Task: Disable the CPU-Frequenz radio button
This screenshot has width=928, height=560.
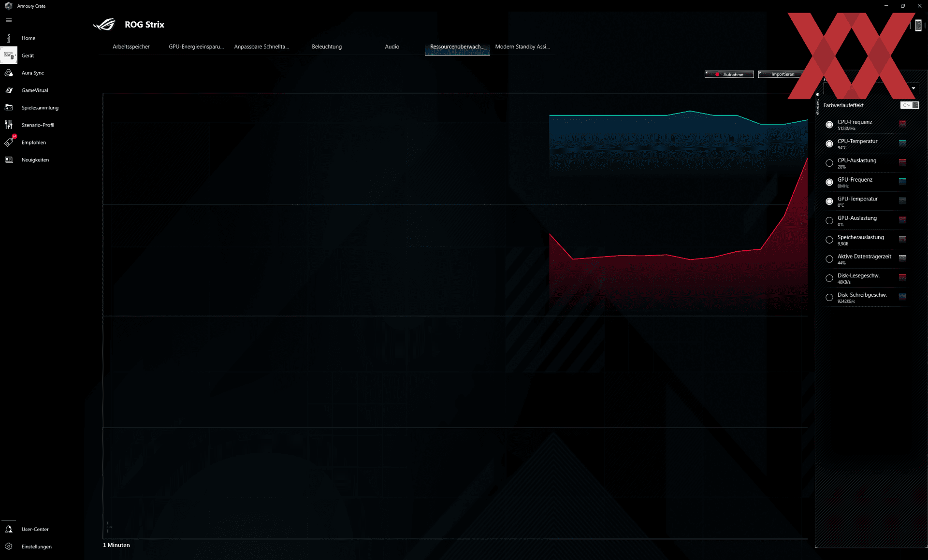Action: pos(829,125)
